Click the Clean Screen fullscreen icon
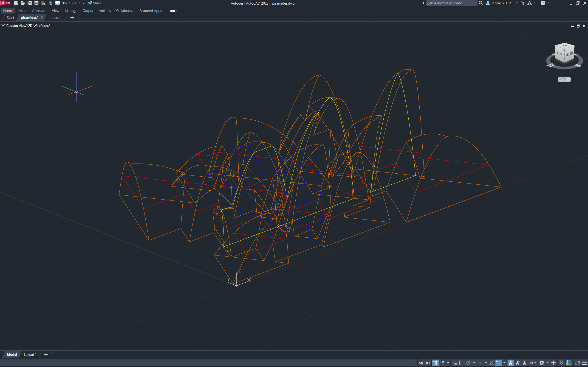The width and height of the screenshot is (588, 367). 577,363
